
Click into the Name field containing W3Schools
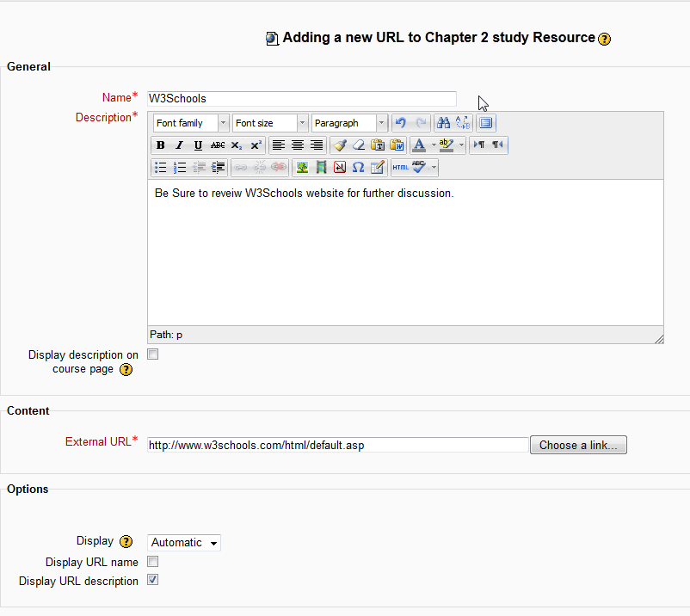302,99
